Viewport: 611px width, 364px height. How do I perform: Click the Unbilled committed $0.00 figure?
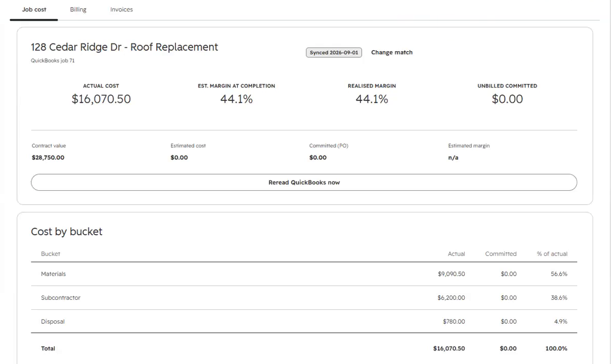[x=507, y=99]
